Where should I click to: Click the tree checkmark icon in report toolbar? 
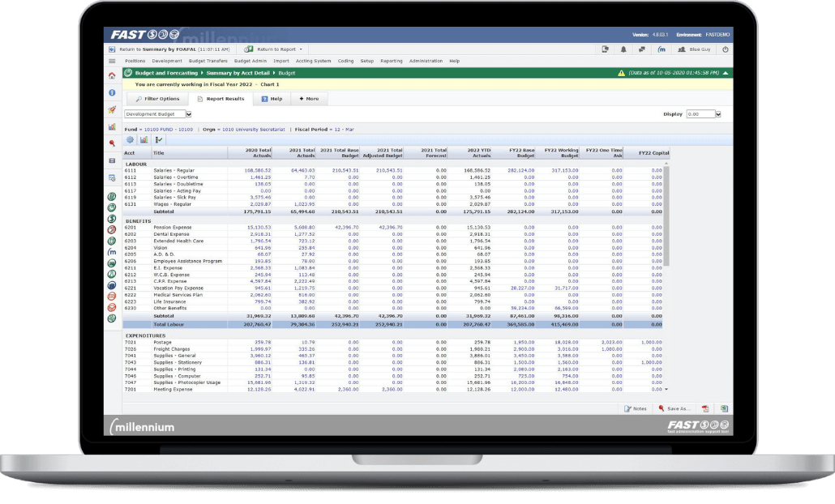pos(159,140)
